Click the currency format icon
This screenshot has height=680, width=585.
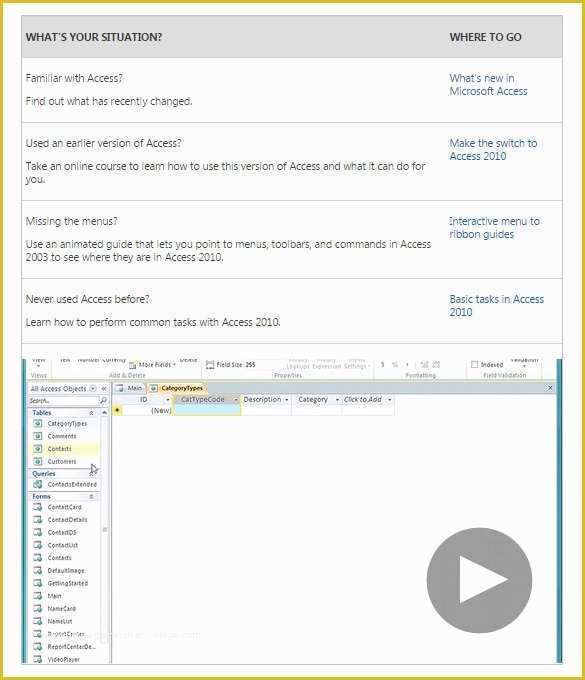[382, 365]
